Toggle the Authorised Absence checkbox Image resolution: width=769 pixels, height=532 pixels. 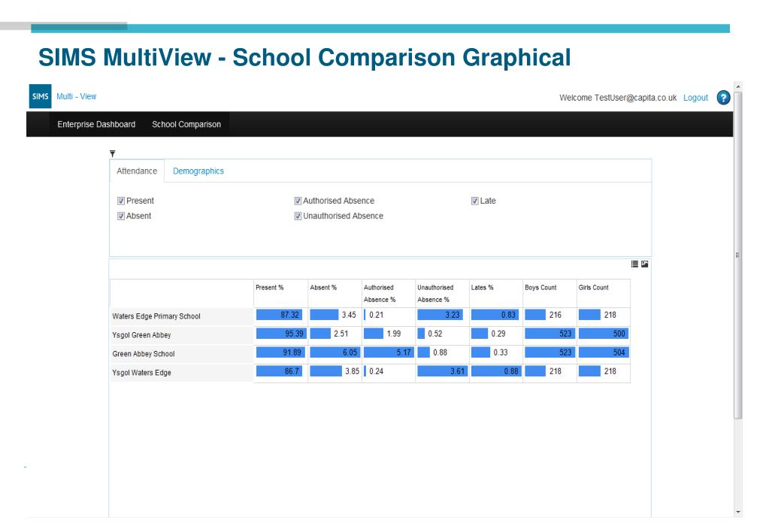tap(298, 201)
